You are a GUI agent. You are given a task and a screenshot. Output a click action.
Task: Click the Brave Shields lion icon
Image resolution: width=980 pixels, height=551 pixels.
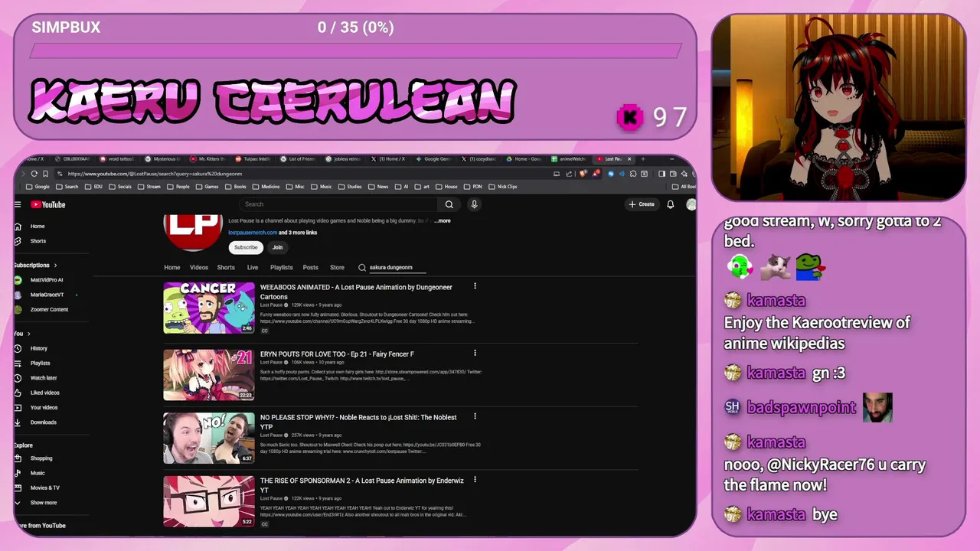(x=583, y=174)
